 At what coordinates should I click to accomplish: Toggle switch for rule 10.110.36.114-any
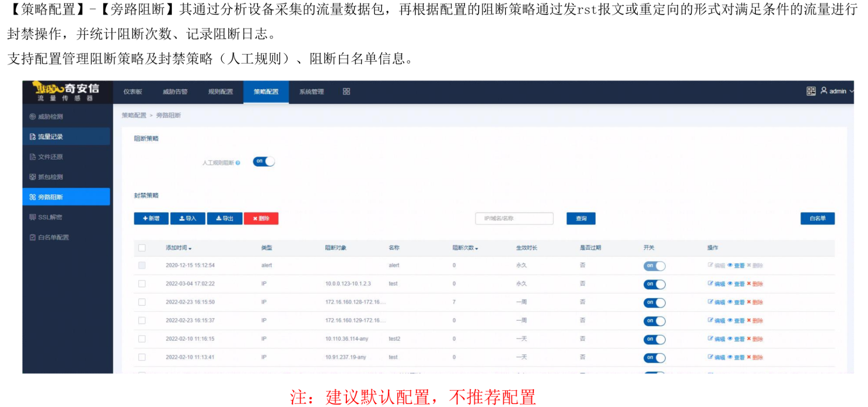(654, 339)
